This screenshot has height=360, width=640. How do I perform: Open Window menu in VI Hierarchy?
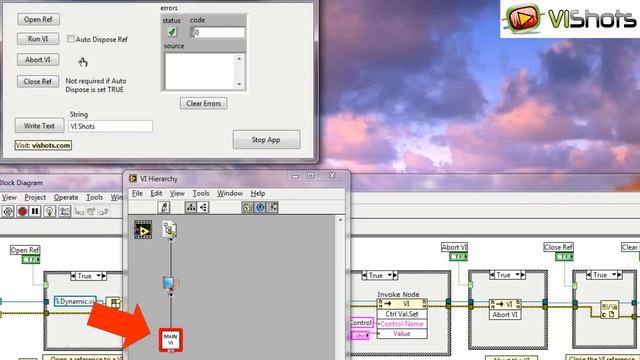[230, 193]
